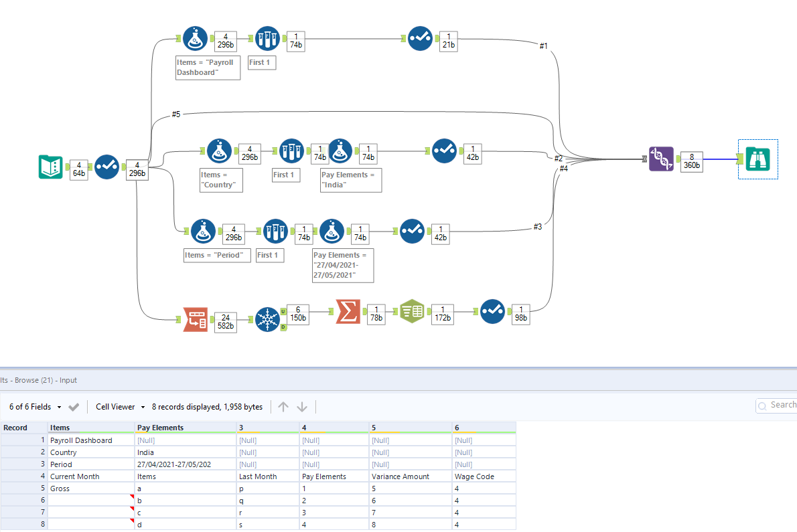Select the purple Union tool
The height and width of the screenshot is (532, 797).
point(661,159)
